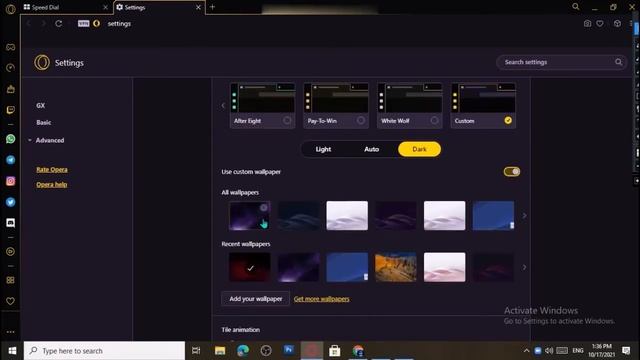Launch Microsoft Edge from the taskbar
The height and width of the screenshot is (360, 640).
(x=243, y=351)
